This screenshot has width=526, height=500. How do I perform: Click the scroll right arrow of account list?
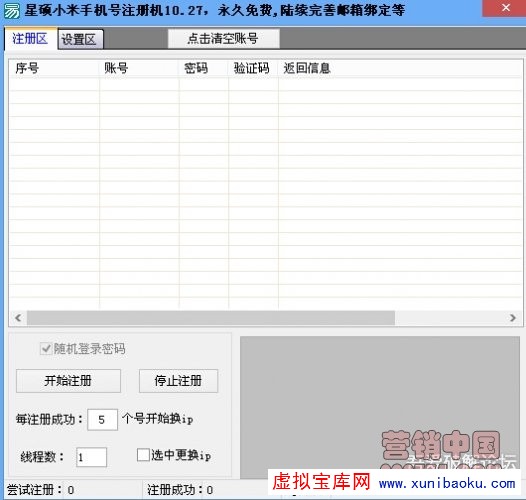pyautogui.click(x=513, y=317)
